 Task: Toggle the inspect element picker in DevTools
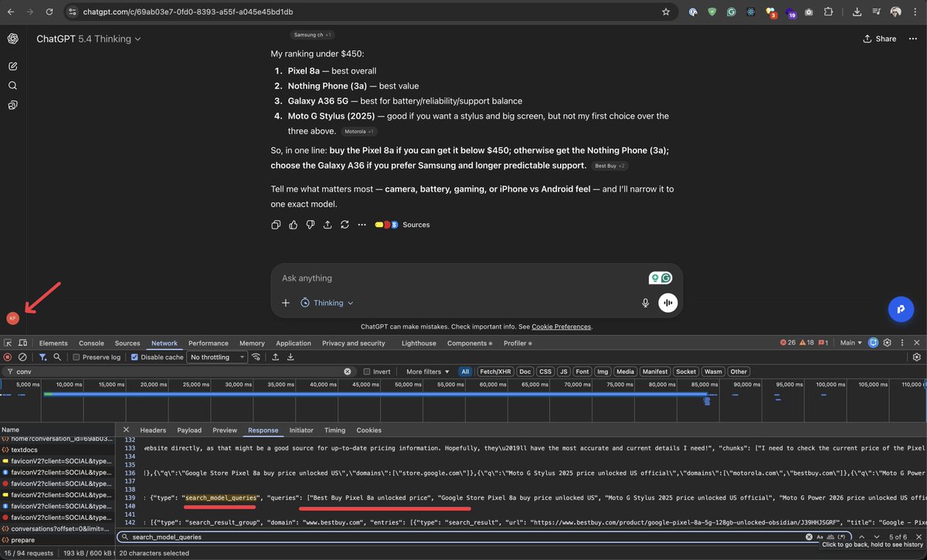point(8,343)
